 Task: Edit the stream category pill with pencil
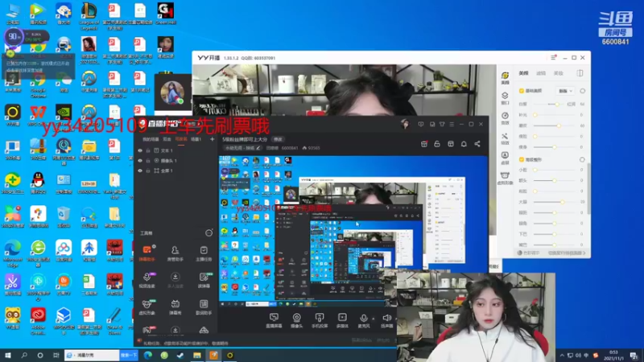click(x=243, y=148)
